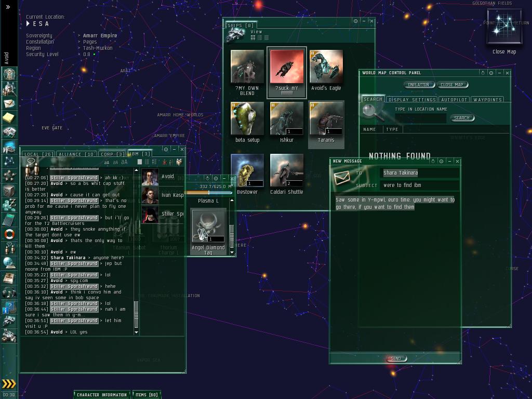Image resolution: width=532 pixels, height=399 pixels.
Task: Send the message with SEND button
Action: pos(396,358)
